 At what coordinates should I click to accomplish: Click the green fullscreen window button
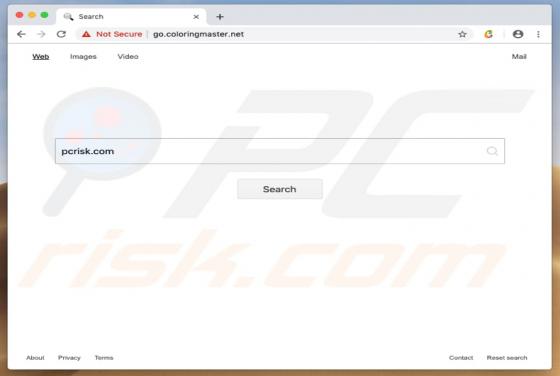click(x=44, y=15)
